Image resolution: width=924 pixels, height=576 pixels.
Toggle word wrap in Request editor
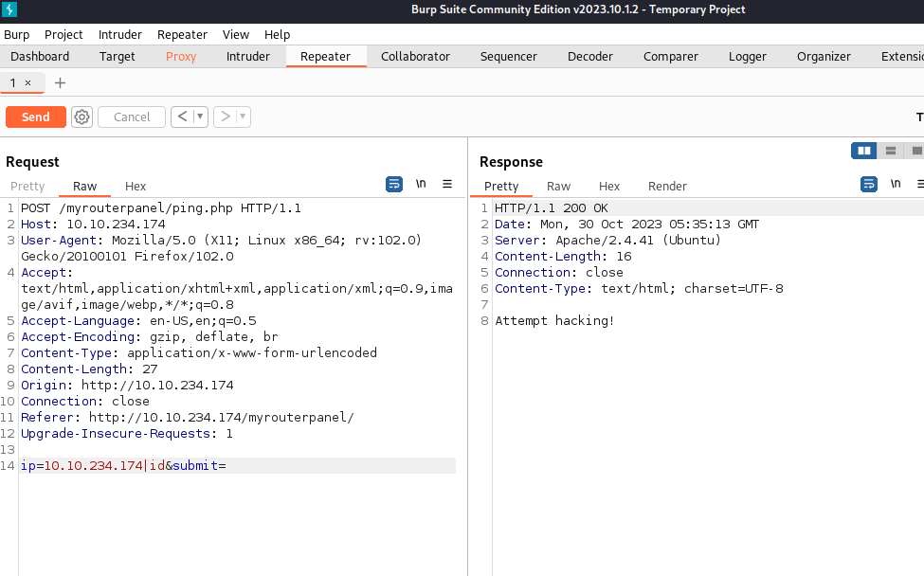pyautogui.click(x=394, y=185)
